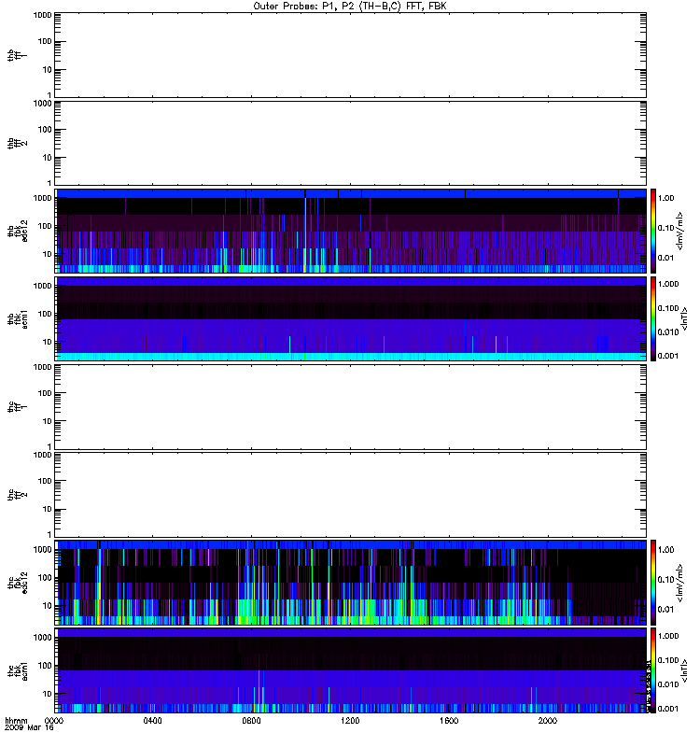Click the '0.01' label on thb edc12 color bar
Viewport: 700px width, 747px height.
[x=665, y=258]
